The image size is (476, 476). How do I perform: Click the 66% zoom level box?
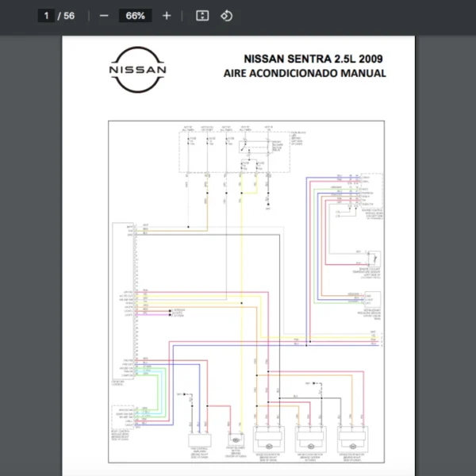click(135, 16)
